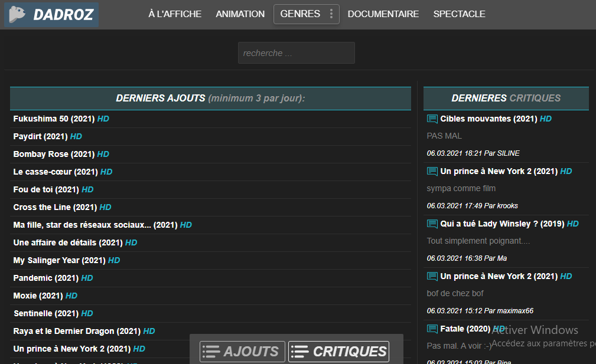Click comment icon beside Qui a tué Lady Winsley
Screen dimensions: 596x364
(x=432, y=224)
